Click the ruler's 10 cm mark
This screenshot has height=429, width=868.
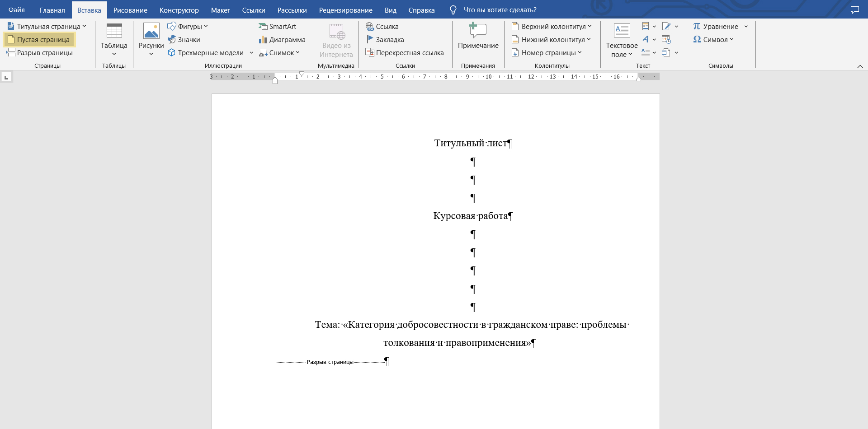tap(489, 77)
